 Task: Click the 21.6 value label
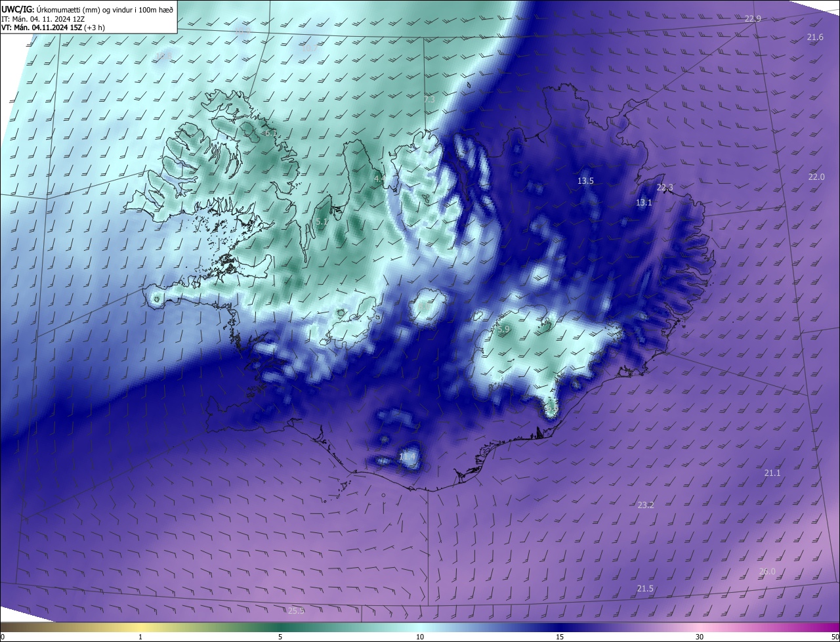pyautogui.click(x=815, y=37)
